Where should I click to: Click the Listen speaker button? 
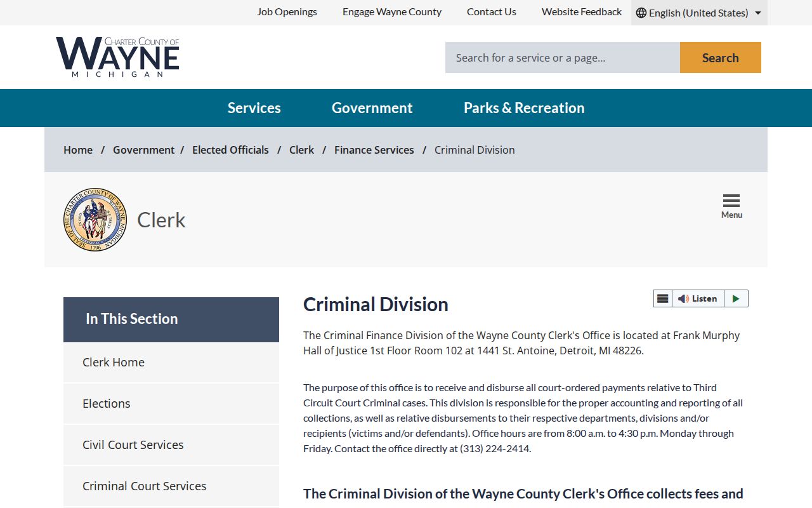(698, 298)
